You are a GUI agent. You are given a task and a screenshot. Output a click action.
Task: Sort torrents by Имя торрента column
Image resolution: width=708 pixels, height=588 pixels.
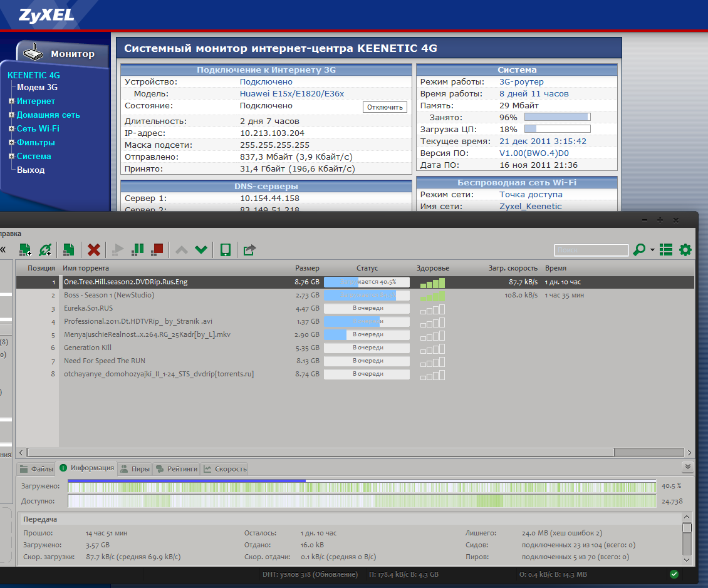(86, 268)
